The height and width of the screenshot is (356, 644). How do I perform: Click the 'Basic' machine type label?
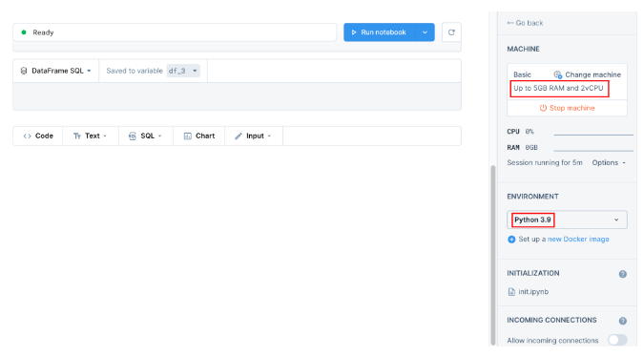[523, 74]
